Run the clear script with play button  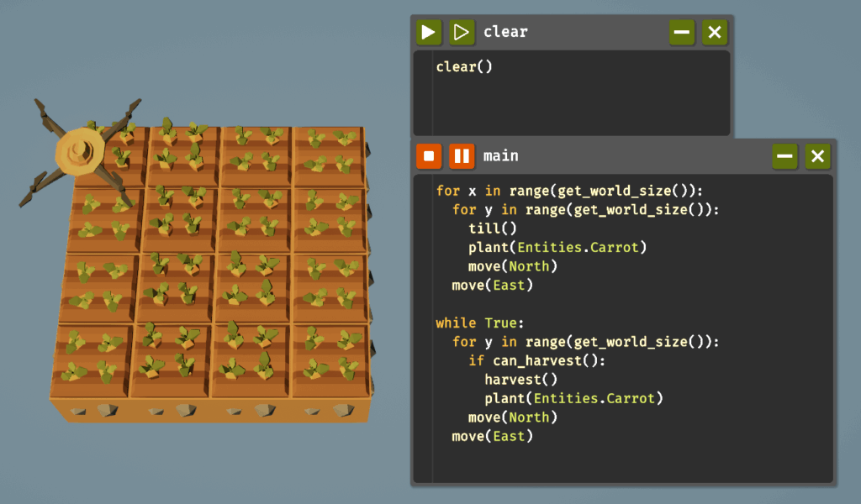click(428, 33)
